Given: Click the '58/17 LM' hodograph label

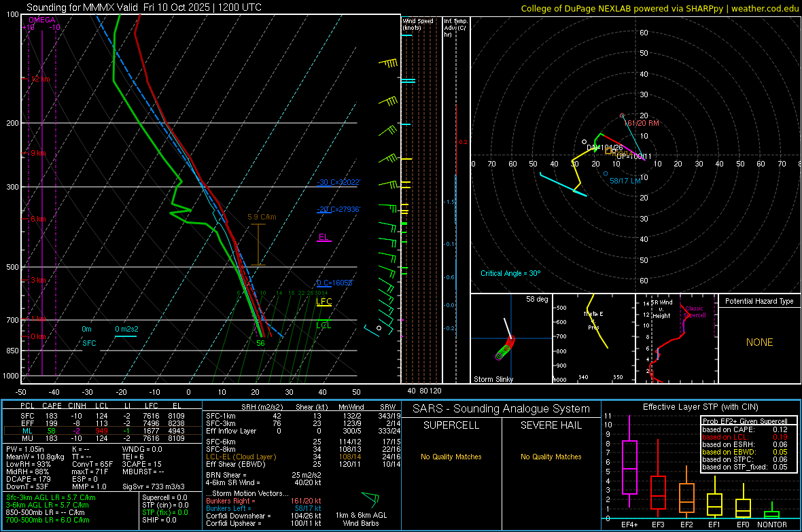Looking at the screenshot, I should 625,181.
